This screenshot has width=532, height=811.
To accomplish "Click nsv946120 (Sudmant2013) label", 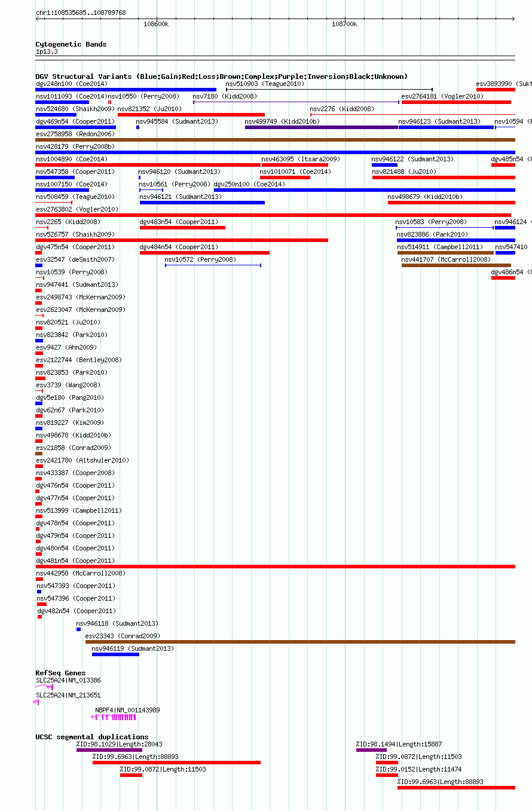I will click(x=179, y=172).
